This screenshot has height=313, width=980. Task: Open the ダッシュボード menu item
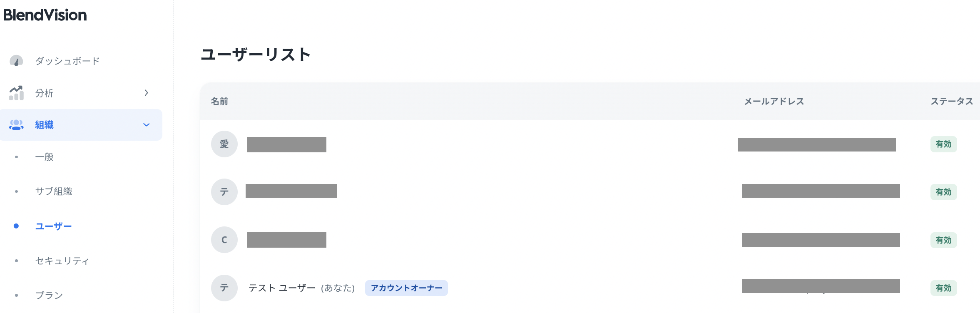(x=67, y=61)
